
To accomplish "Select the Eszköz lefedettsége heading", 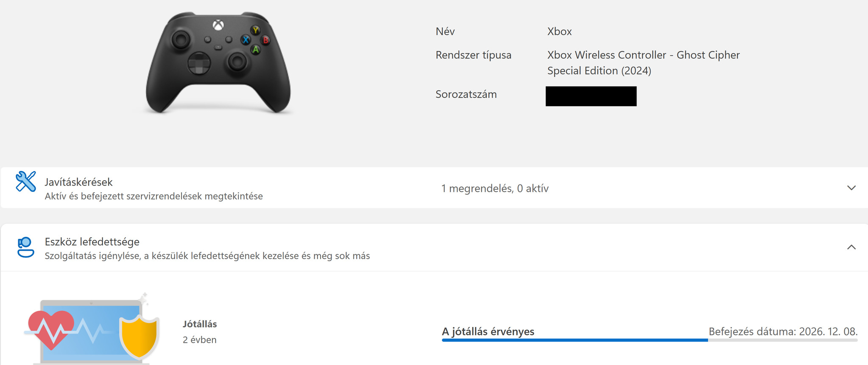I will (x=92, y=241).
